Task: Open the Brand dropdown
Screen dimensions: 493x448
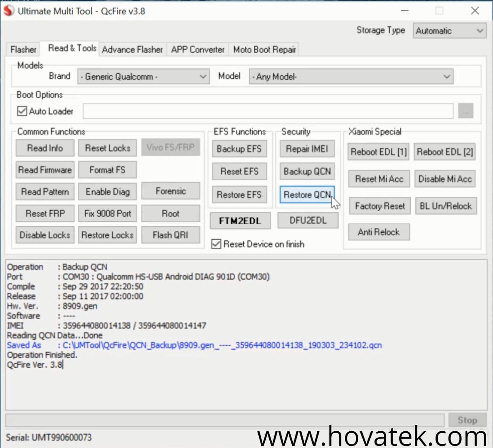Action: click(x=143, y=76)
